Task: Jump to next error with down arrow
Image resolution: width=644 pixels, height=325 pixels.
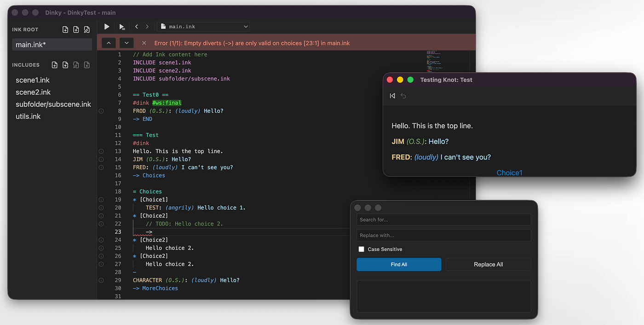Action: pos(126,43)
